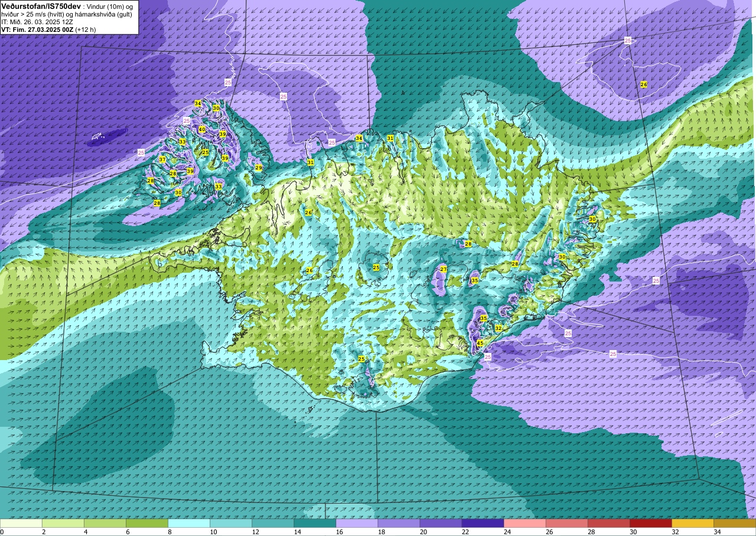
Task: Select the above-34 m/s gold legend swatch
Action: 734,523
